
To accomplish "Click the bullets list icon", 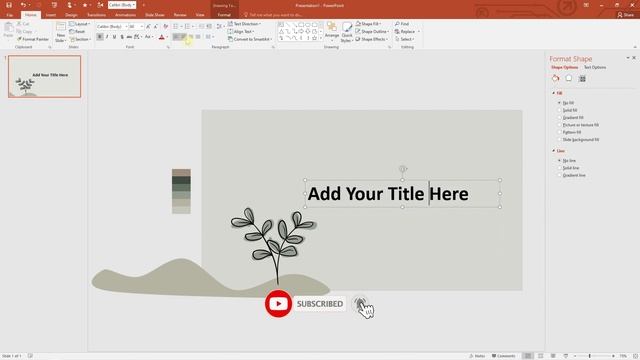I will [176, 27].
